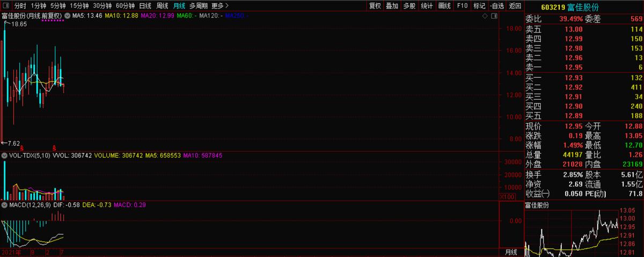
Task: Click the 叠加 overlay button
Action: (392, 6)
